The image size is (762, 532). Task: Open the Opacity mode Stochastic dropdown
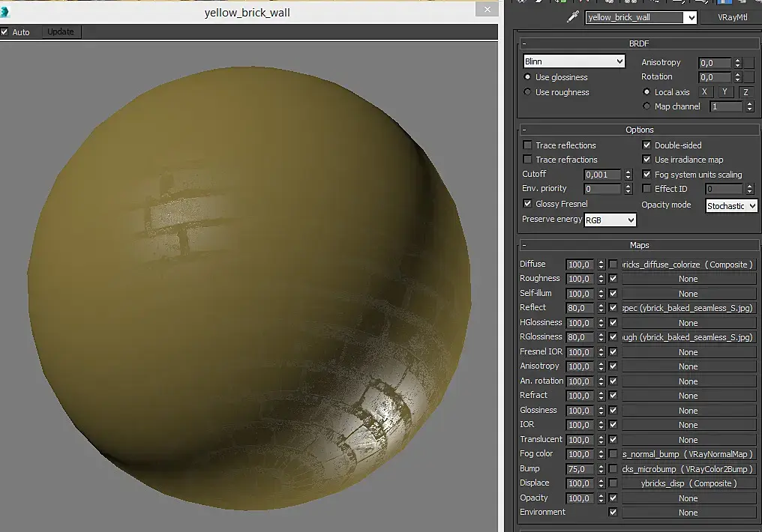coord(731,205)
